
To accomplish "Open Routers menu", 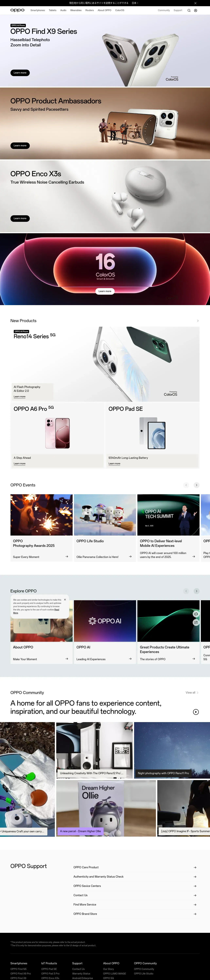I will click(x=90, y=10).
